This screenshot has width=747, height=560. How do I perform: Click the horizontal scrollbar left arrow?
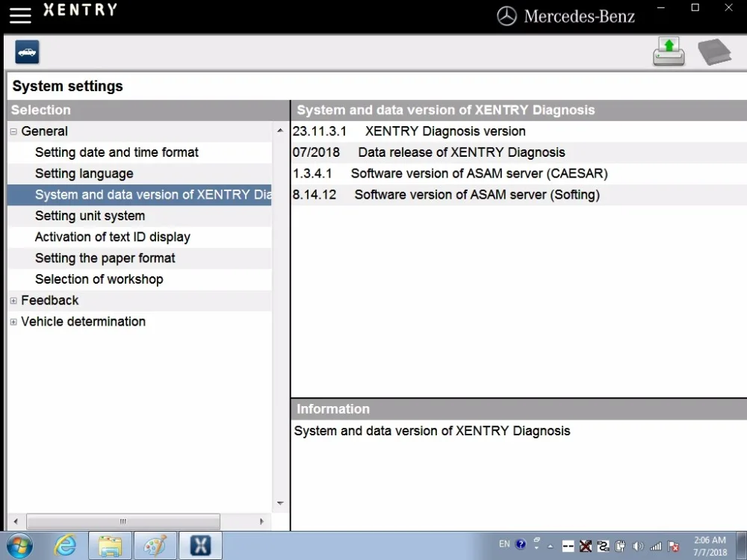(x=16, y=521)
